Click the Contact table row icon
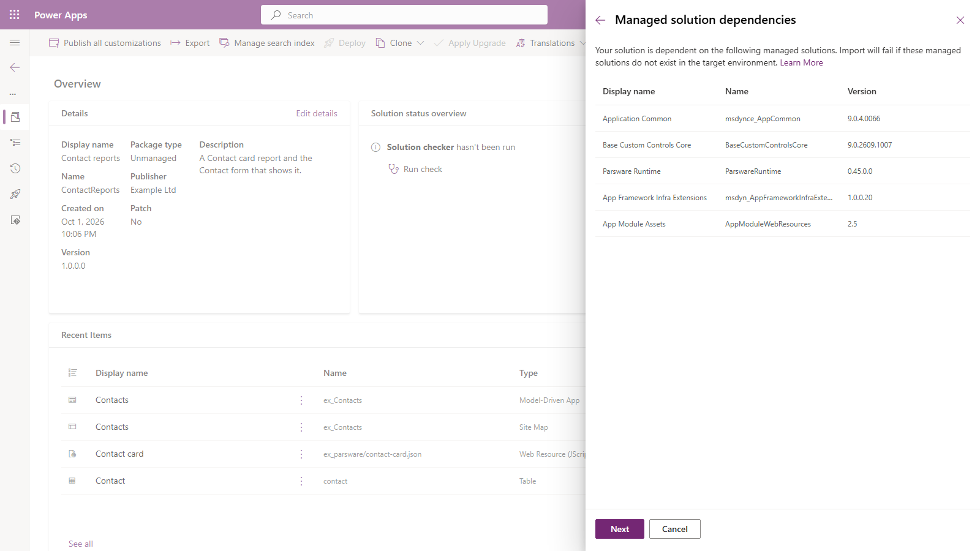980x551 pixels. [72, 481]
